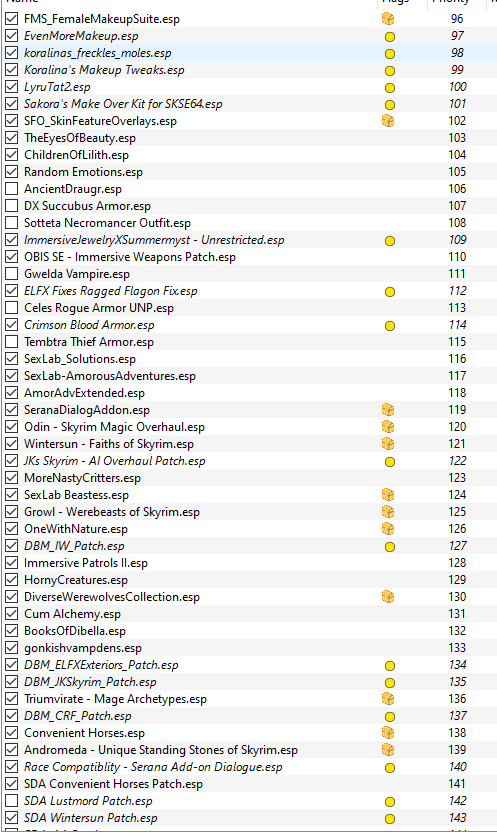Screen dimensions: 497x837
Task: Click priority value 143
Action: (457, 818)
